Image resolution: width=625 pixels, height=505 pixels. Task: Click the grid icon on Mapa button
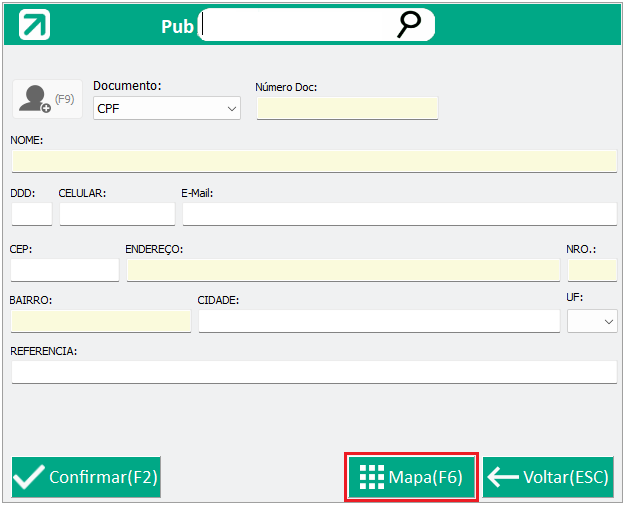[x=371, y=477]
